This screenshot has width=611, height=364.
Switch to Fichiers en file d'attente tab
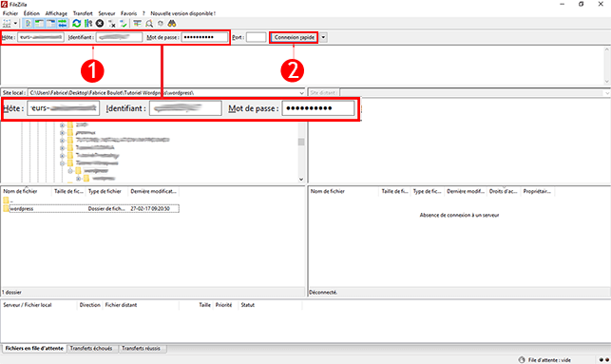point(34,349)
